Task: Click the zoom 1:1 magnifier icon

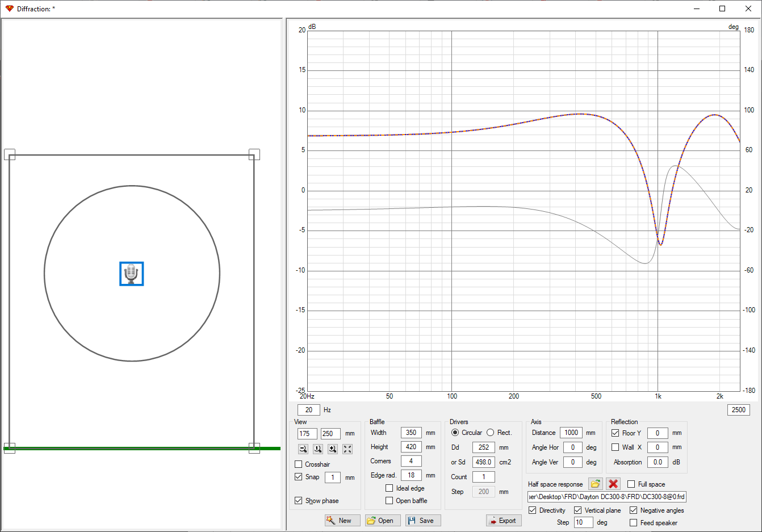Action: [x=318, y=449]
